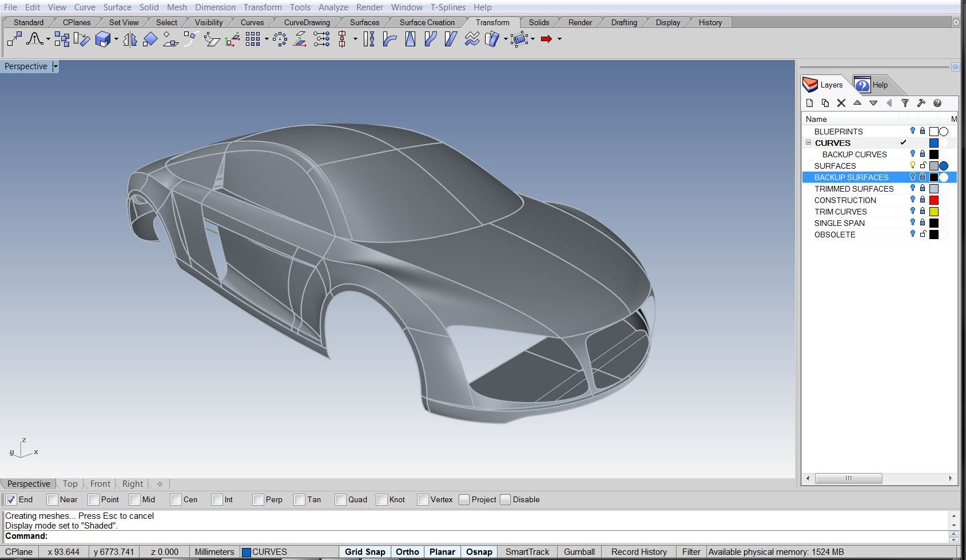This screenshot has width=966, height=560.
Task: Enable the Cen osnap checkbox
Action: (x=176, y=499)
